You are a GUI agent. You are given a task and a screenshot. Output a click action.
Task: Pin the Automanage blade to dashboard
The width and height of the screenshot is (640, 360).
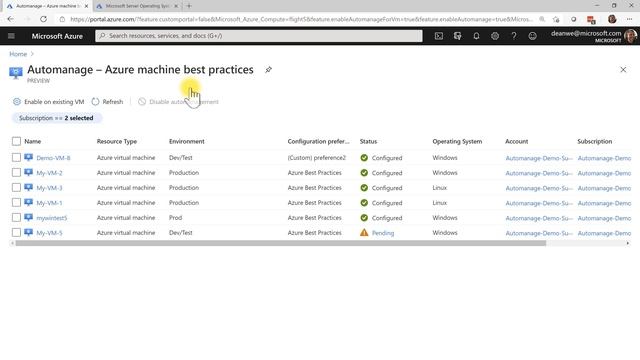[x=268, y=70]
